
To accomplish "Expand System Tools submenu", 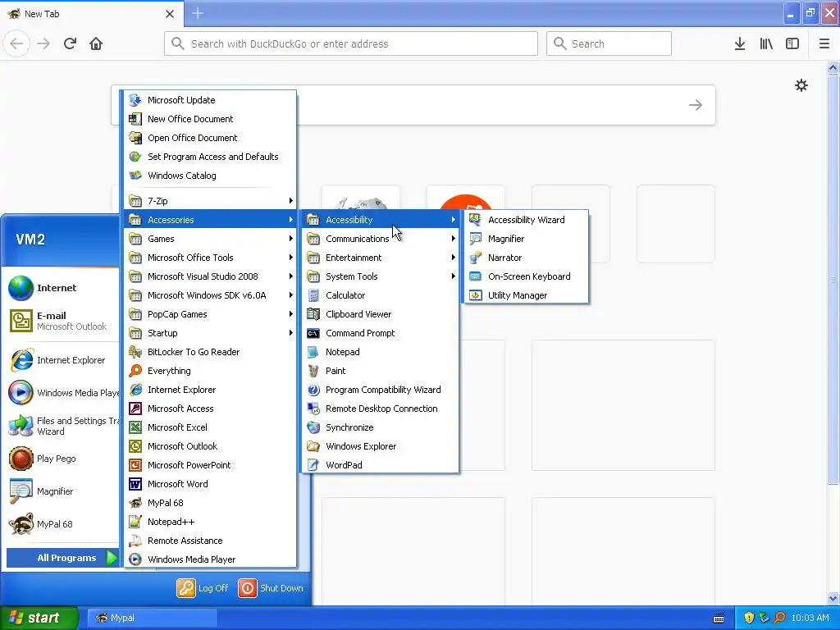I will tap(381, 276).
